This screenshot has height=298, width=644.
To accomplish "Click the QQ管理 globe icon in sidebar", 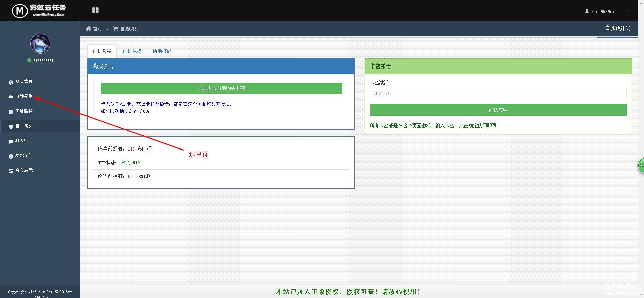I will click(11, 82).
